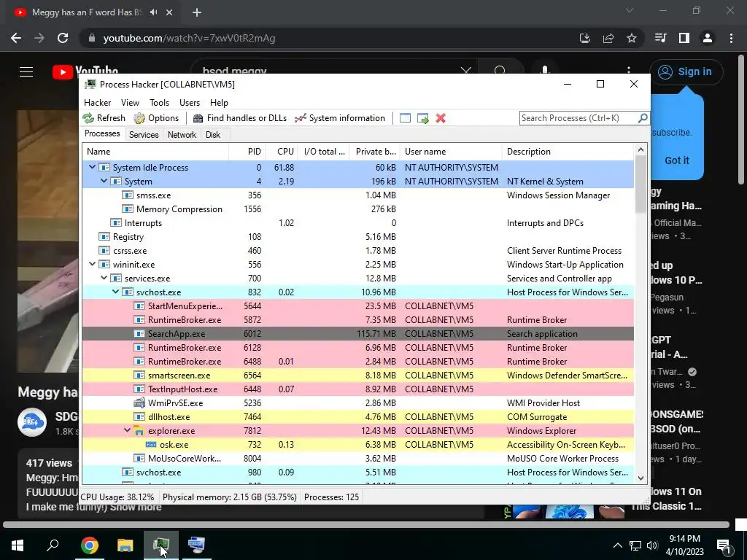The image size is (747, 560).
Task: Open taskbar search magnifier
Action: 53,545
